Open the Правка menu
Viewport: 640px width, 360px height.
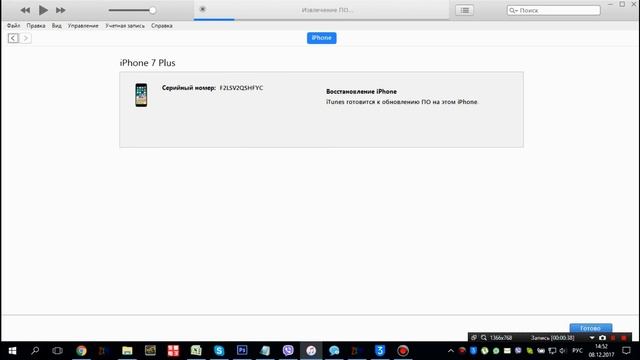tap(36, 26)
